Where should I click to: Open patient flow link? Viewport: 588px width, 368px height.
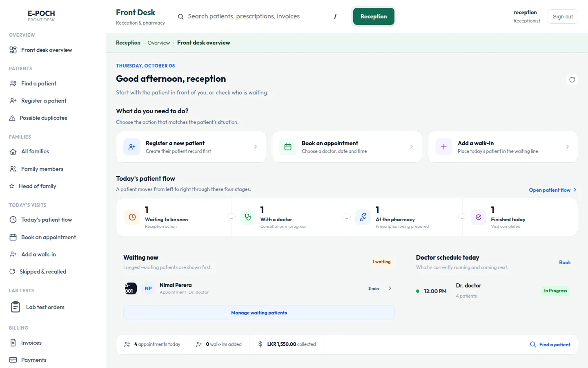pos(552,190)
